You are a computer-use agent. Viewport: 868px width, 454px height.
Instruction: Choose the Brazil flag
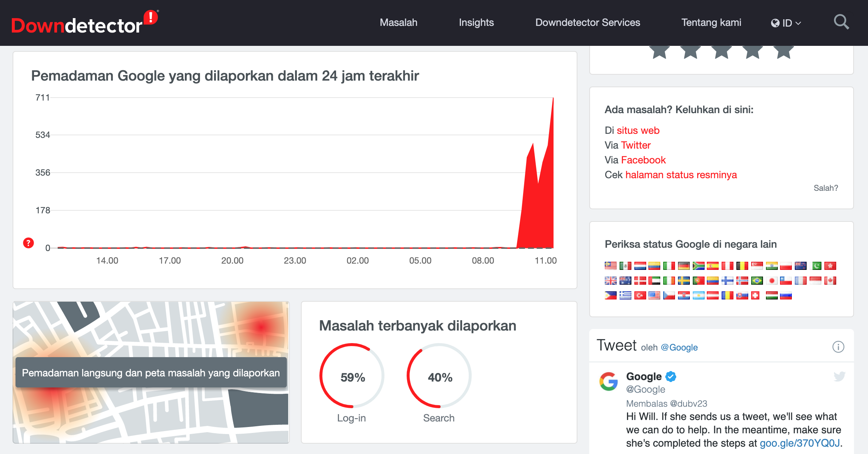click(x=757, y=281)
